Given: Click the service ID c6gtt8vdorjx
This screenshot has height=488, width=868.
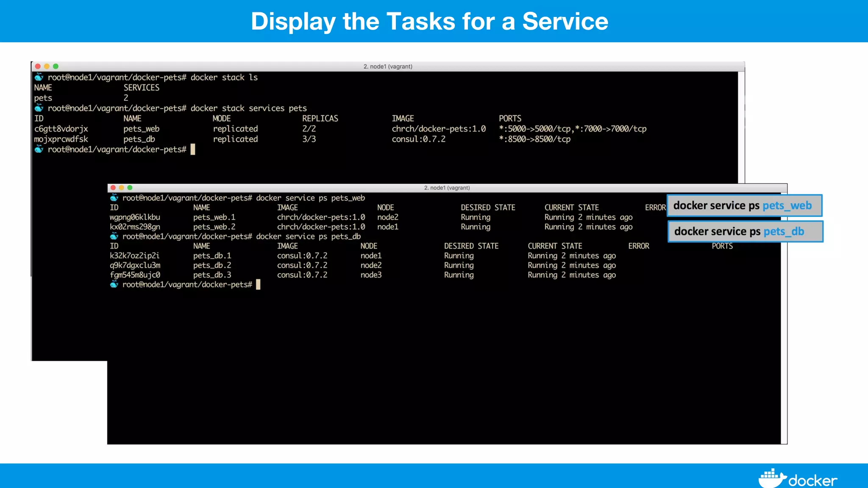Looking at the screenshot, I should coord(61,129).
